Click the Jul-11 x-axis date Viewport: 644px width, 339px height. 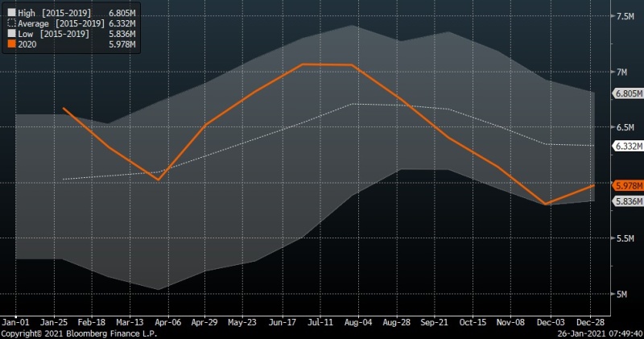pyautogui.click(x=320, y=323)
